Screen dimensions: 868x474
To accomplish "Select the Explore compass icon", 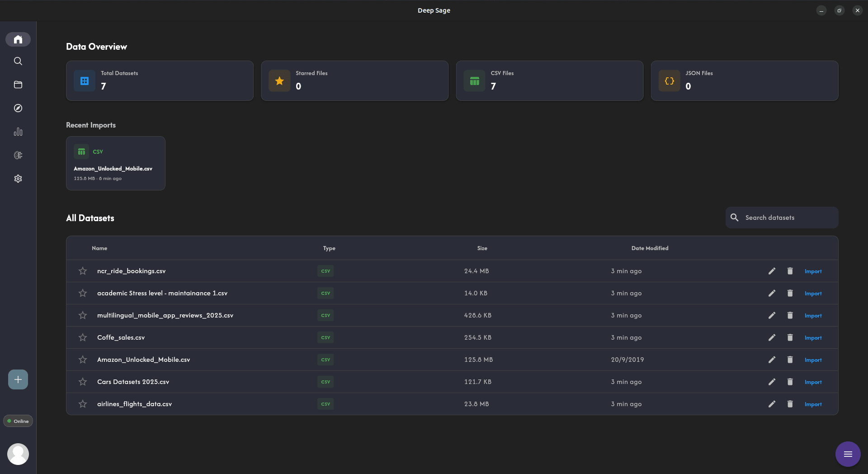I will [x=18, y=108].
